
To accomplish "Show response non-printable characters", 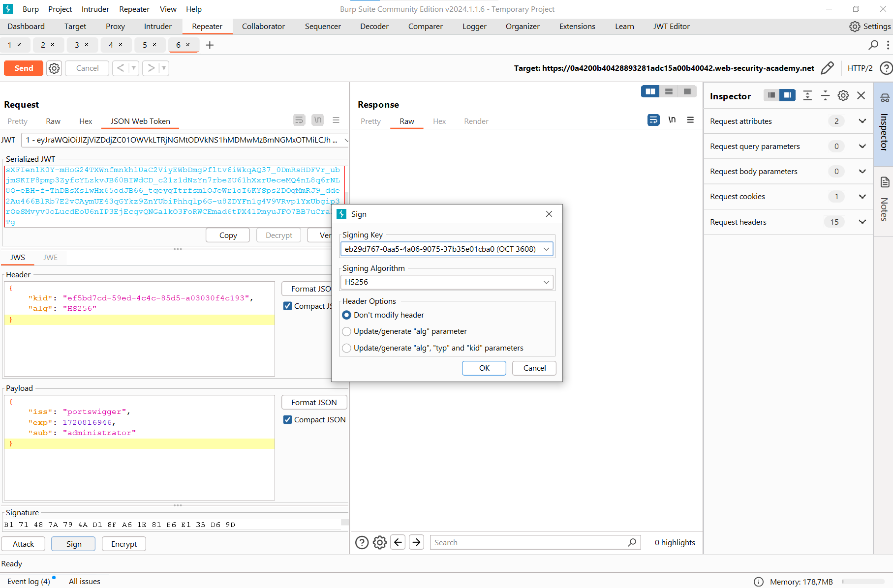I will click(672, 120).
